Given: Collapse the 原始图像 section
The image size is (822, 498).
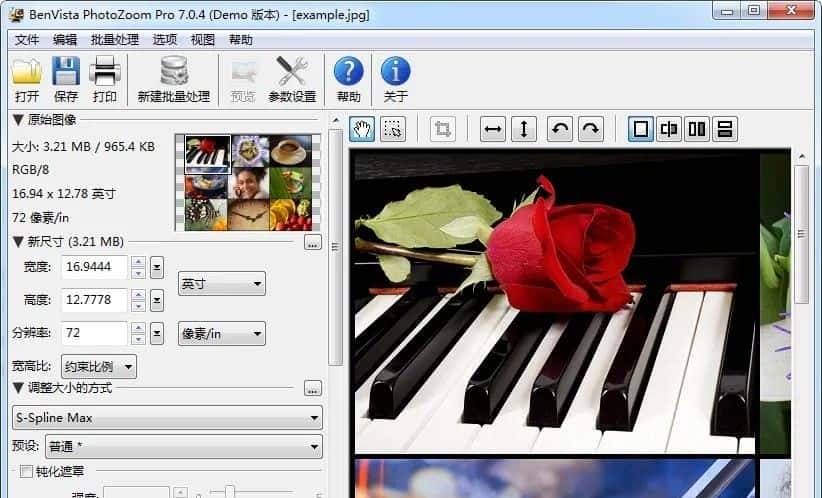Looking at the screenshot, I should (18, 120).
